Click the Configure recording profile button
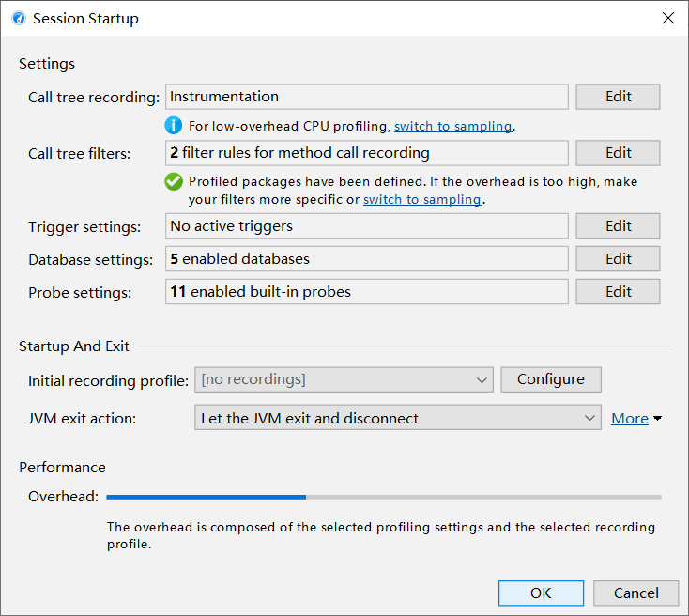689x616 pixels. coord(551,379)
